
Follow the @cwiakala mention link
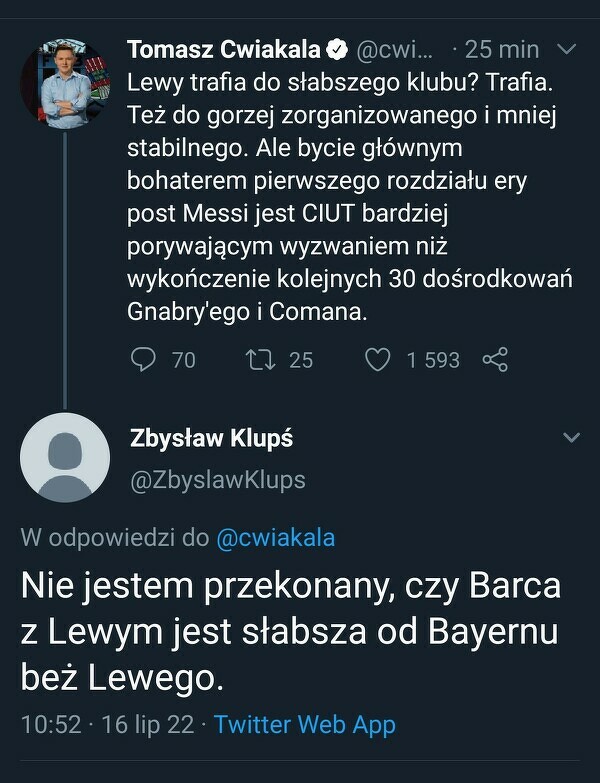coord(275,538)
